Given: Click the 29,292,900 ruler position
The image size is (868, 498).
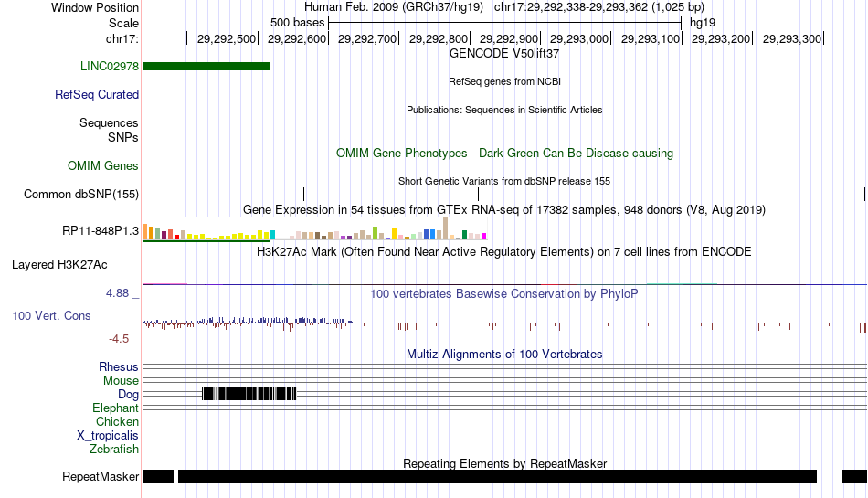Looking at the screenshot, I should coord(509,39).
